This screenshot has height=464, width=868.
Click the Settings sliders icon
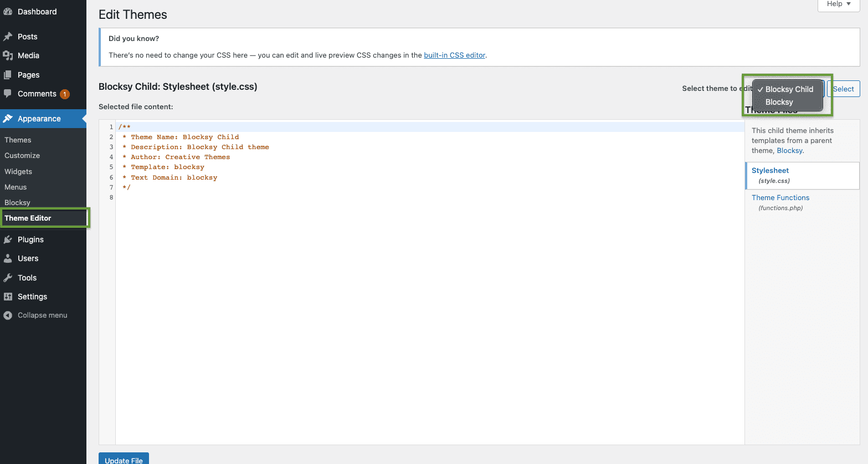8,297
